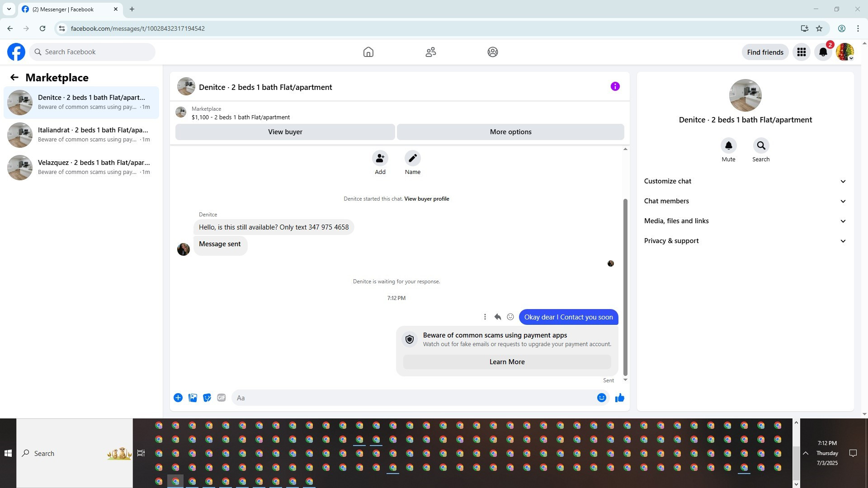The width and height of the screenshot is (868, 488).
Task: Click the GIF picker icon
Action: 221,398
